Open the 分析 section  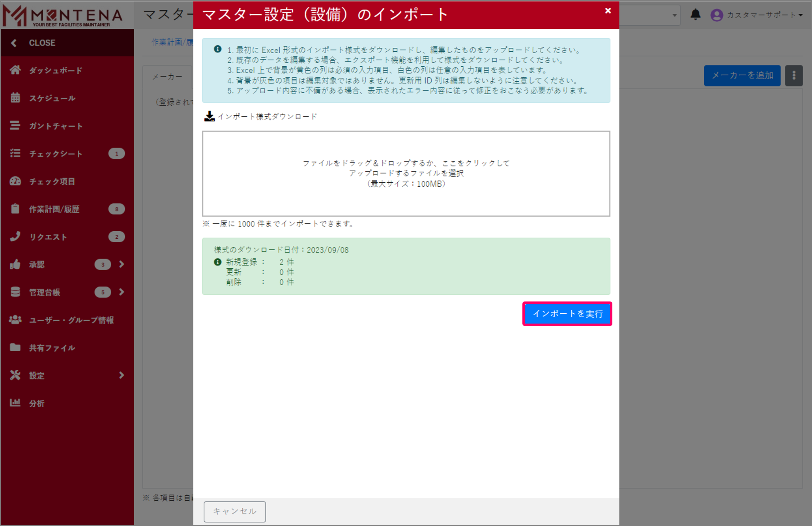(x=36, y=403)
